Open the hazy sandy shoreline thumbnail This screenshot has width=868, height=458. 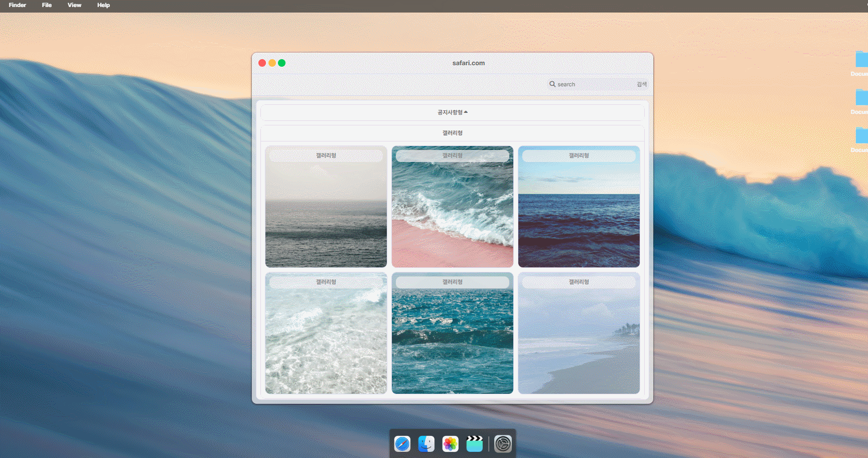tap(579, 333)
